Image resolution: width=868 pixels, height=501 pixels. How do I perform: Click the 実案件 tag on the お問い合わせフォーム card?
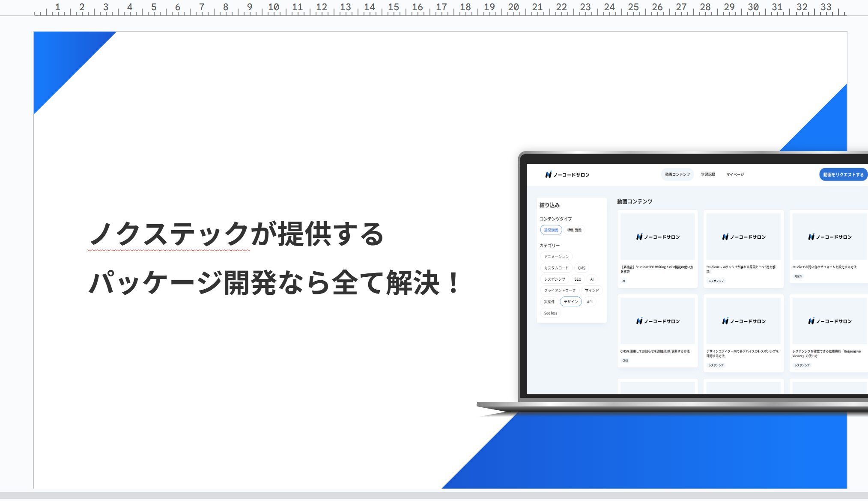pyautogui.click(x=798, y=276)
